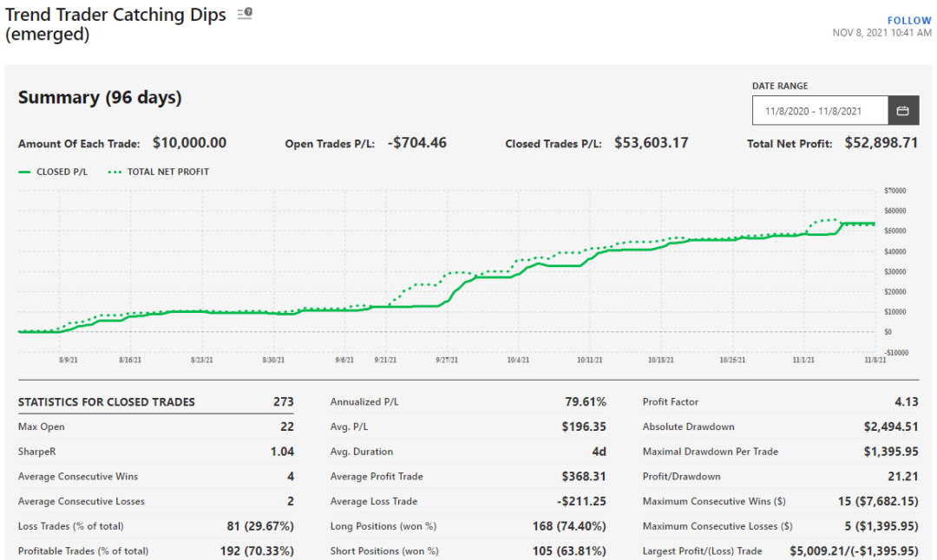937x560 pixels.
Task: Click the STATISTICS FOR CLOSED TRADES header
Action: [106, 401]
